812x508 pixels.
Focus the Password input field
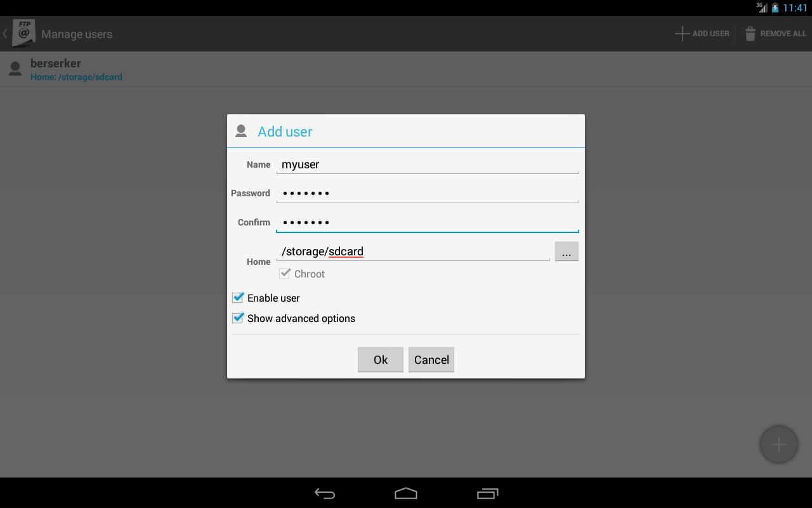427,193
